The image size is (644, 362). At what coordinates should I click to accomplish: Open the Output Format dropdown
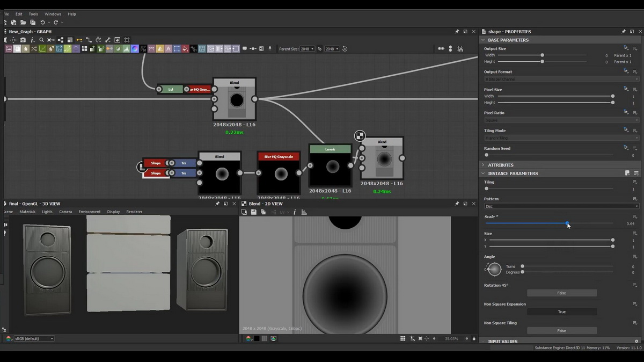pos(561,79)
